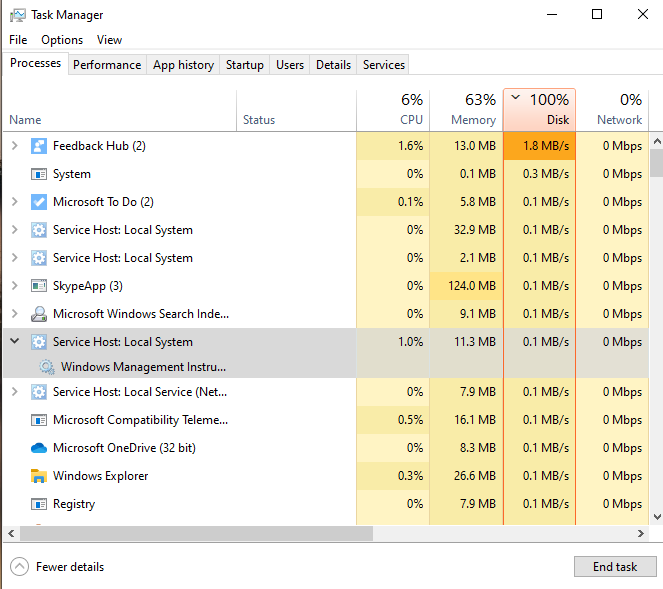Expand the SkypeApp (3) group

15,286
